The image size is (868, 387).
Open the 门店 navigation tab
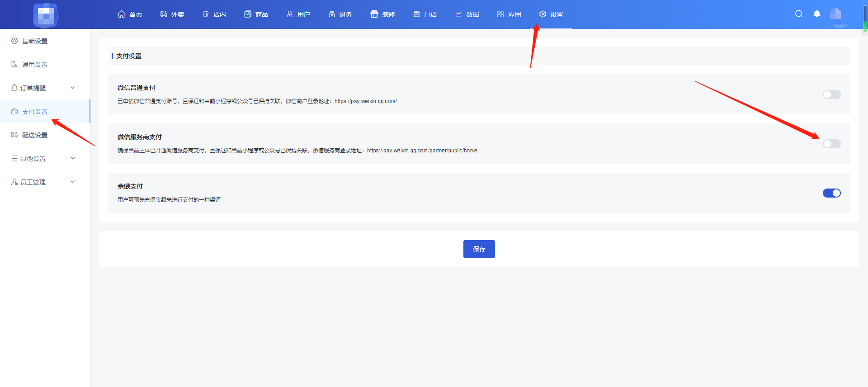click(425, 14)
